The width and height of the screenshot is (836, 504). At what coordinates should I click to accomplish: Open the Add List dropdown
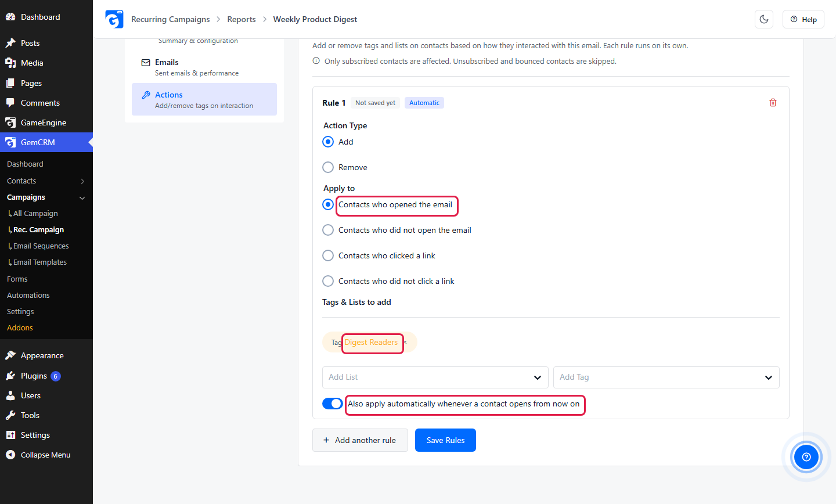tap(435, 377)
